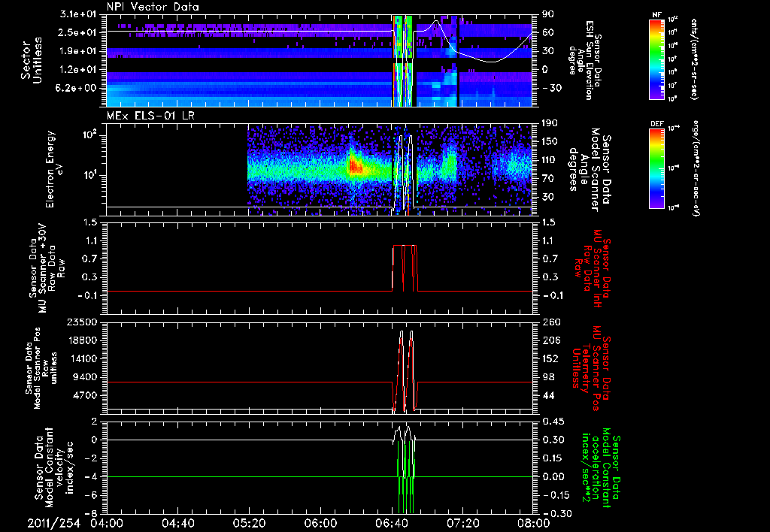Viewport: 770px width, 532px height.
Task: Click the '1.9e+01' sector tick value
Action: (77, 51)
